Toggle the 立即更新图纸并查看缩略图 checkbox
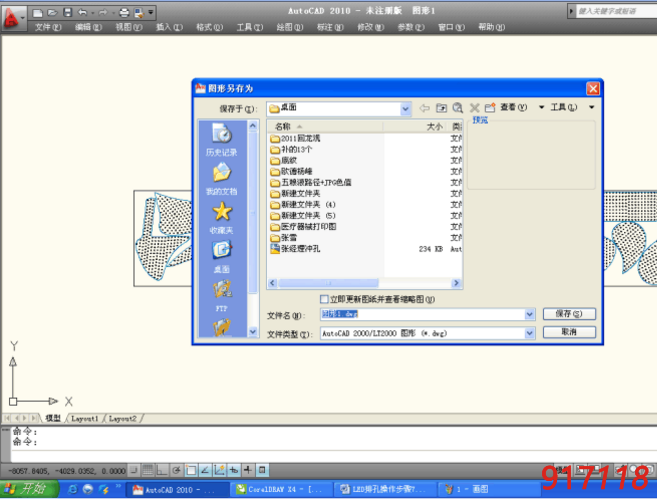The image size is (657, 499). (x=324, y=299)
